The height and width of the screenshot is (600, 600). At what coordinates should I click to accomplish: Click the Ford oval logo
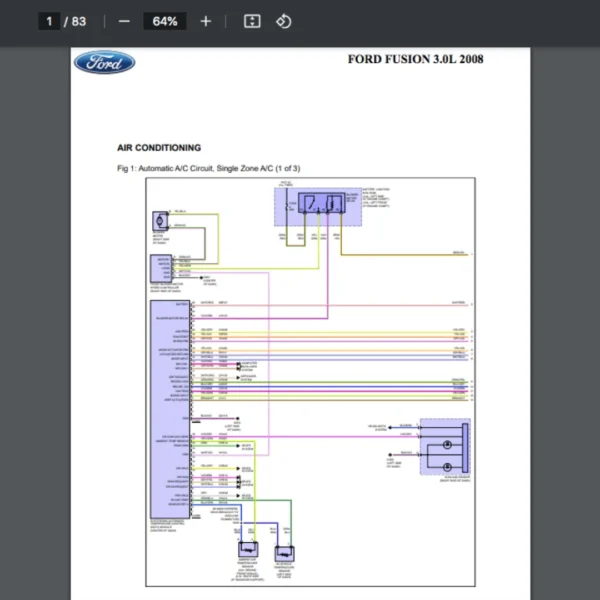[104, 63]
